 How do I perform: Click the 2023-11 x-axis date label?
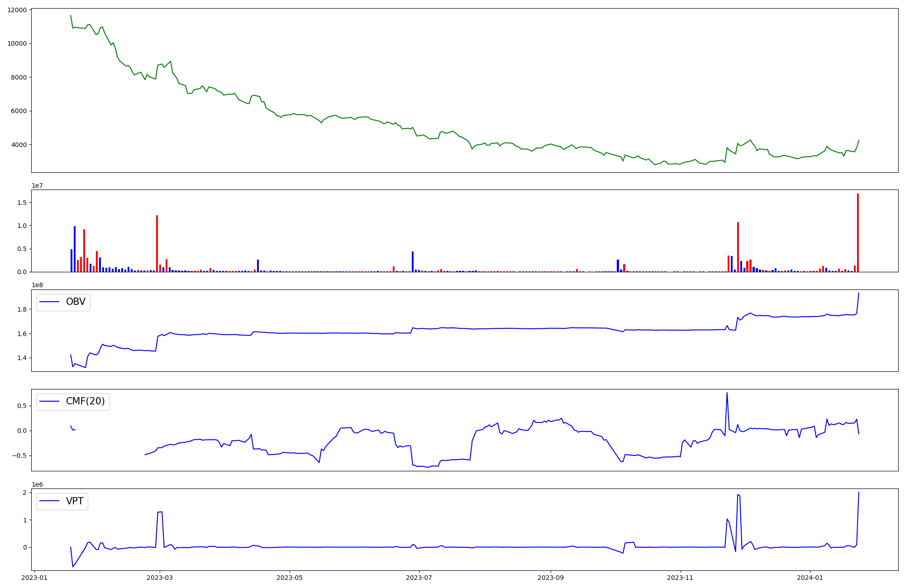click(x=681, y=577)
